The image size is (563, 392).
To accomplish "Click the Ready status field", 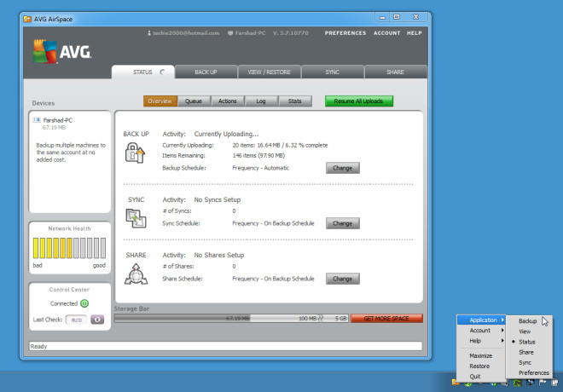I will tap(225, 346).
